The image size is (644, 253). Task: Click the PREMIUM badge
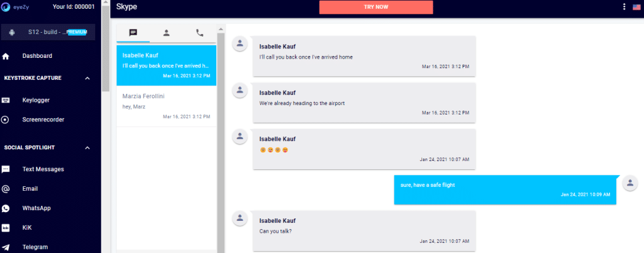77,33
